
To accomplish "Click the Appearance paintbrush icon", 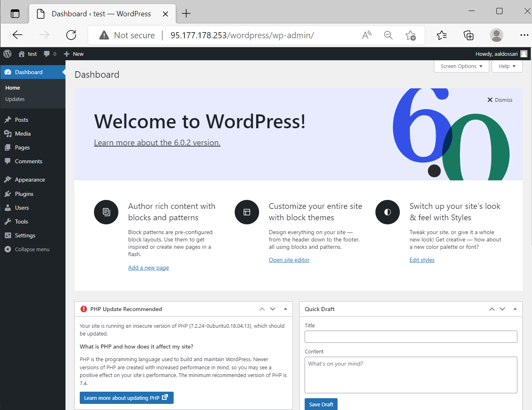I will pos(8,180).
